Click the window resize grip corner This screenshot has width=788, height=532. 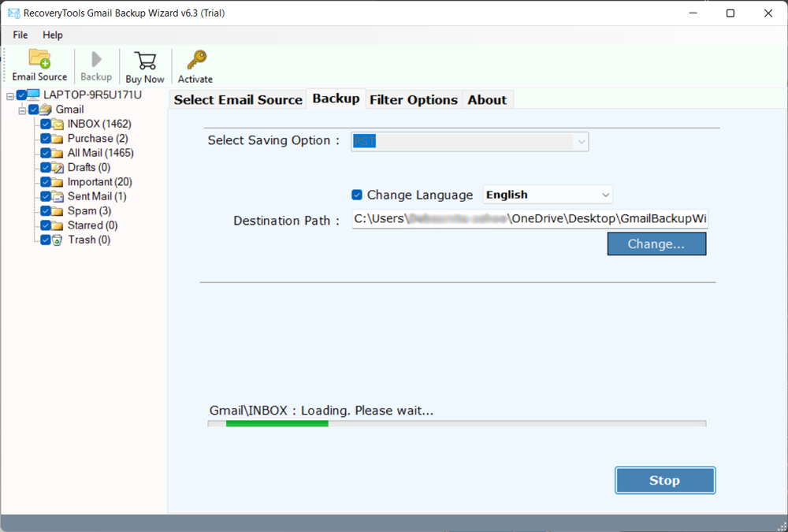tap(782, 526)
